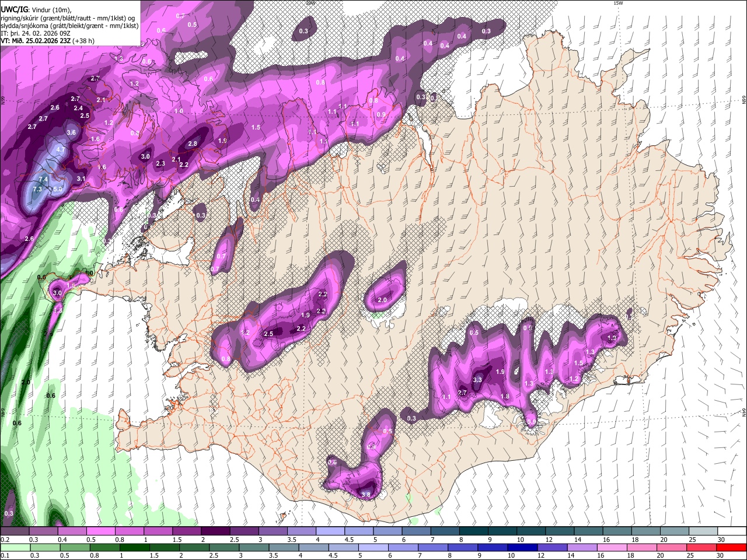Click the 4.7 precipitation value label

[60, 150]
